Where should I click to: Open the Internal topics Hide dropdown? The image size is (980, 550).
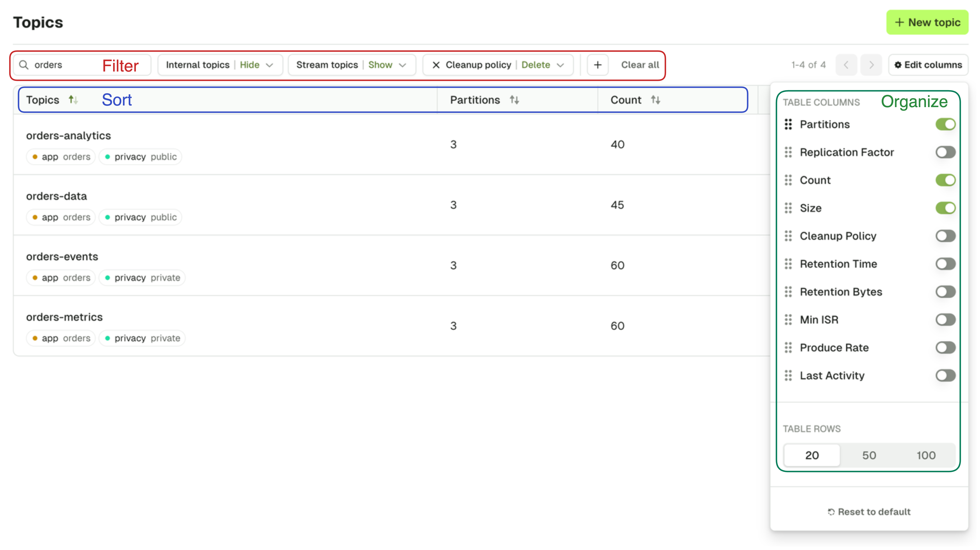click(x=220, y=65)
